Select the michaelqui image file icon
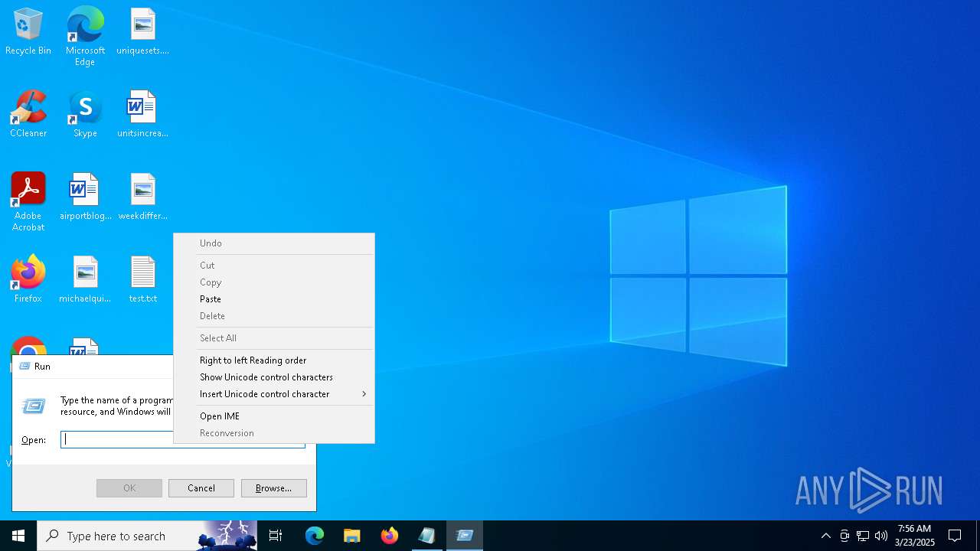 click(x=85, y=279)
